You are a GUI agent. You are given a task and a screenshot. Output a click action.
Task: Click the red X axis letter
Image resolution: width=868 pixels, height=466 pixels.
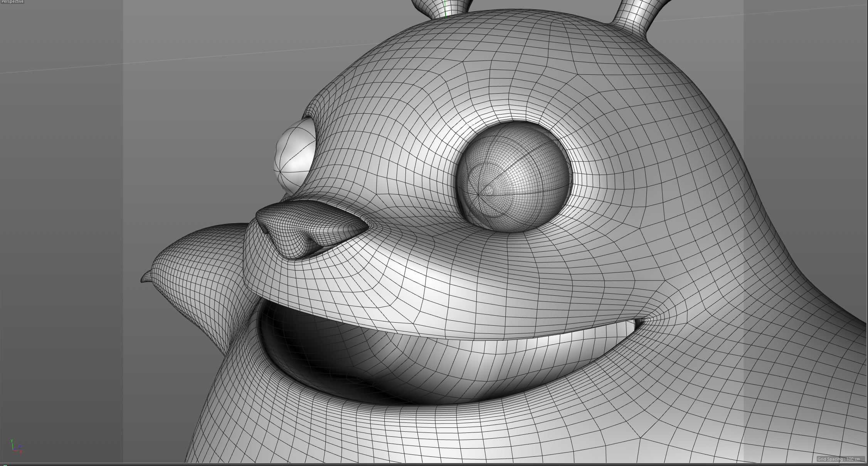[x=20, y=451]
